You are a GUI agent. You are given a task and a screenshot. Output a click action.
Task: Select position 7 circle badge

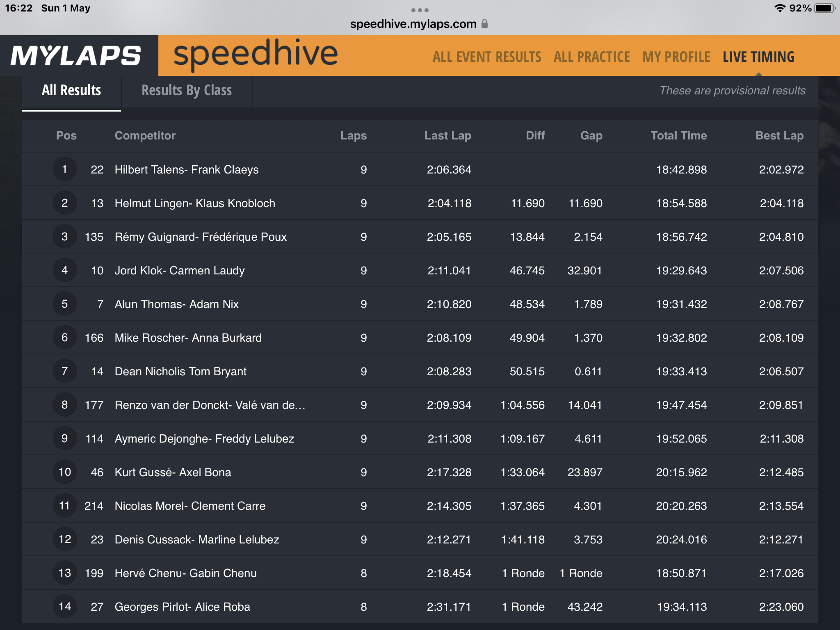(65, 371)
